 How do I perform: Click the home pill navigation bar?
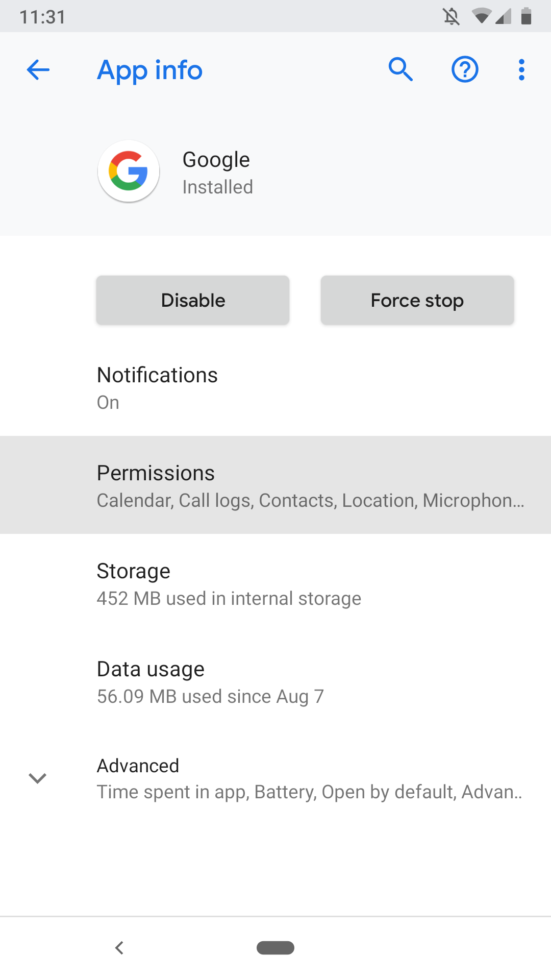[x=275, y=947]
